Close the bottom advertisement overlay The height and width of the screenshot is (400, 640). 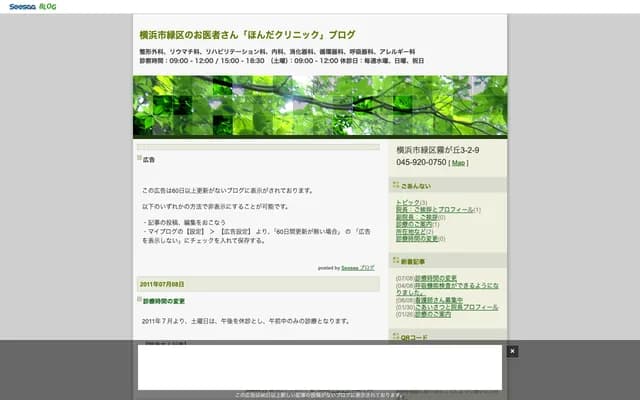[512, 351]
